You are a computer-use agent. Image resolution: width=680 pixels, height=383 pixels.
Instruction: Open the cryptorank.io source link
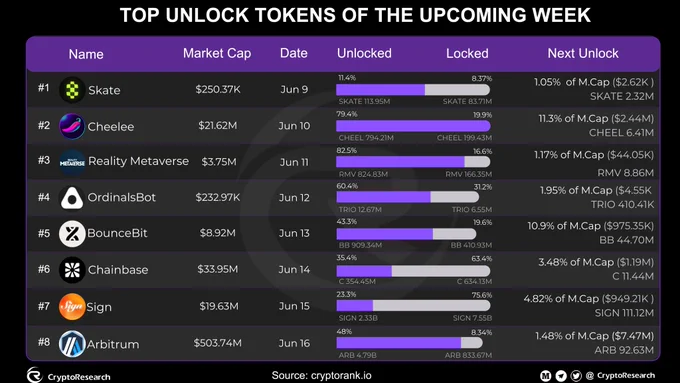[x=341, y=376]
